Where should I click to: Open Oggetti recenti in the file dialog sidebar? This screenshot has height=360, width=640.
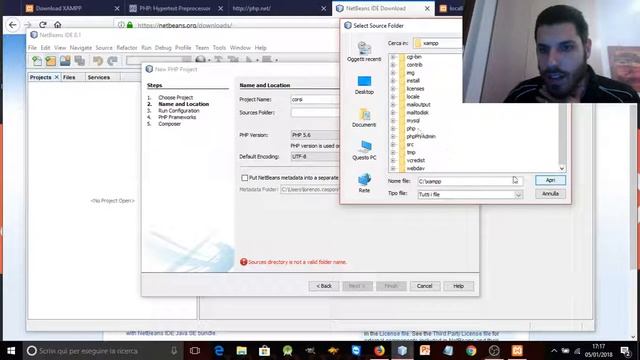(x=364, y=51)
